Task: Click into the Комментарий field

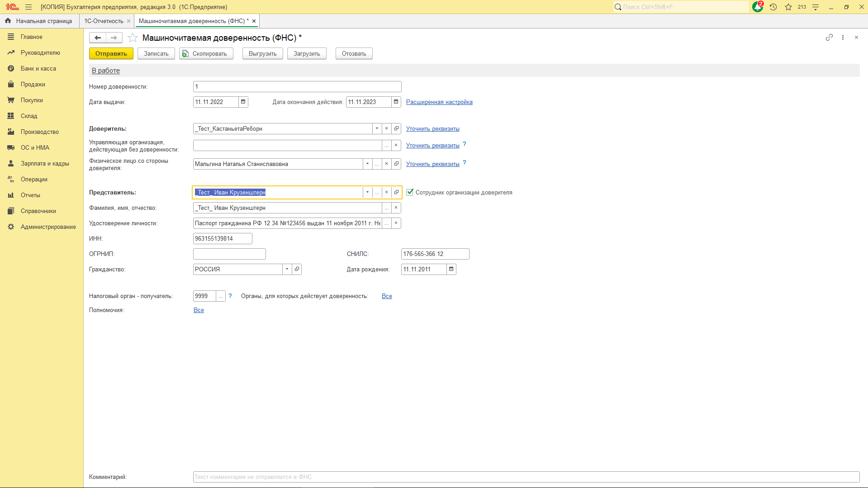Action: coord(526,477)
